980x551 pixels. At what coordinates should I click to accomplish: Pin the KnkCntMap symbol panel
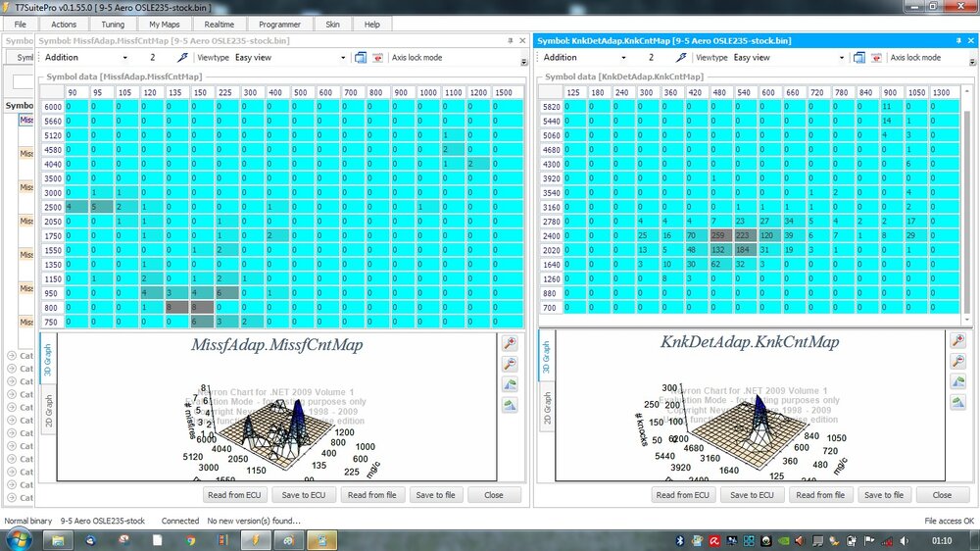[x=958, y=40]
